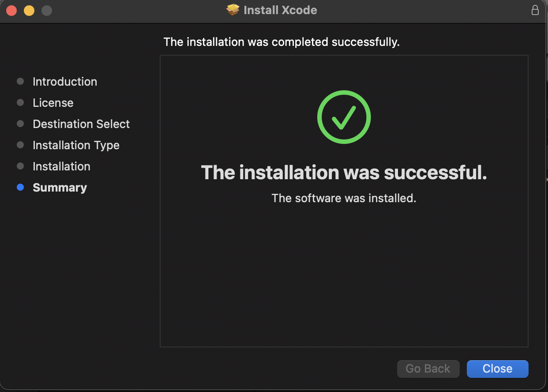Viewport: 548px width, 392px height.
Task: Select the Installation step label
Action: point(61,166)
